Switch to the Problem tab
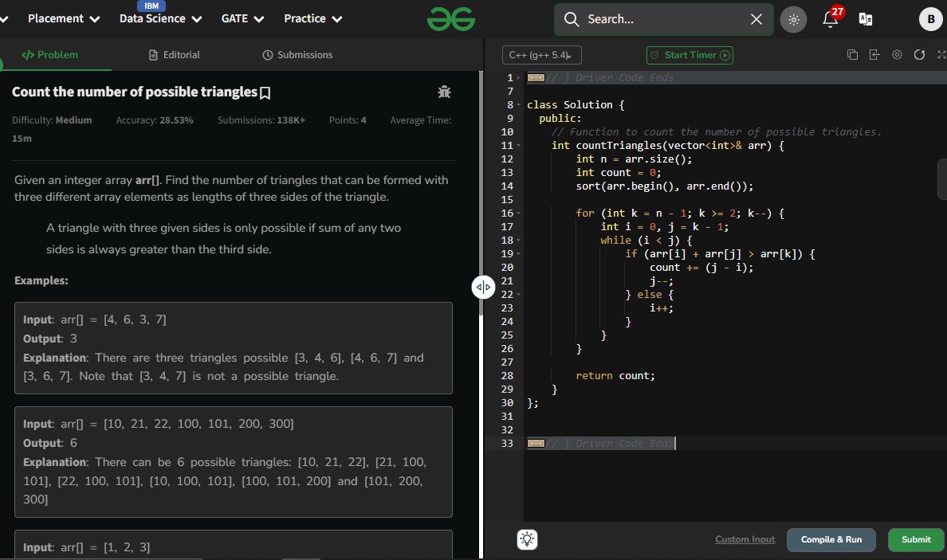Viewport: 947px width, 560px height. pyautogui.click(x=49, y=55)
